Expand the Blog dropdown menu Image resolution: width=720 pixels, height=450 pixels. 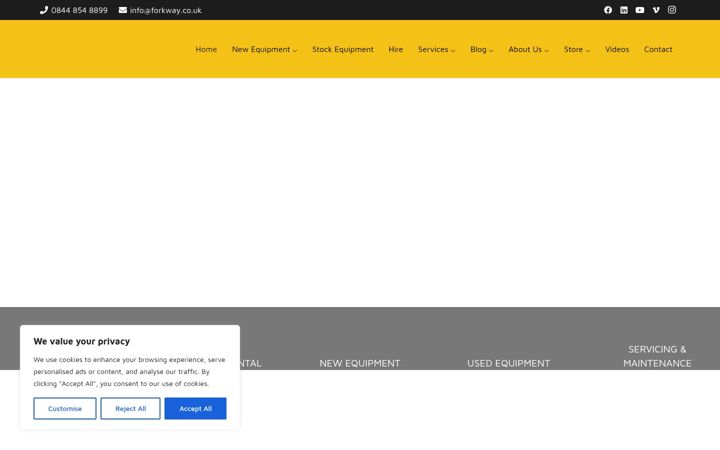(x=482, y=49)
